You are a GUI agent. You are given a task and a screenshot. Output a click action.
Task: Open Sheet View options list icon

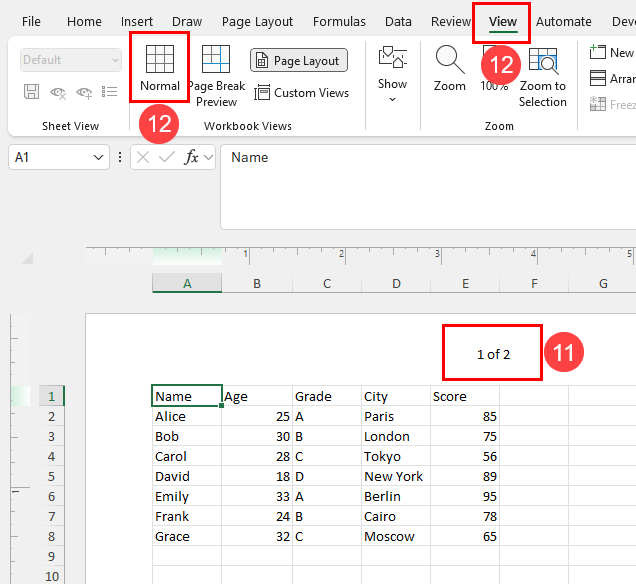click(x=110, y=92)
